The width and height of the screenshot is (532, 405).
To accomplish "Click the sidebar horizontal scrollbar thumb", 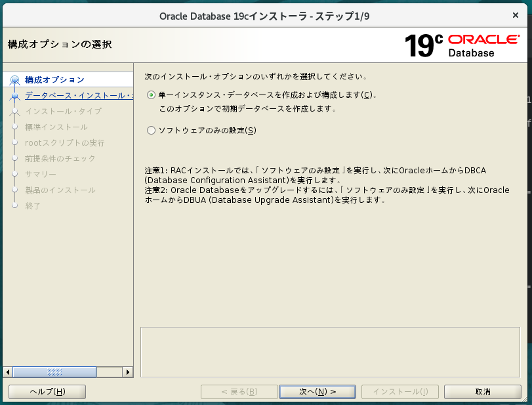I will (x=54, y=372).
